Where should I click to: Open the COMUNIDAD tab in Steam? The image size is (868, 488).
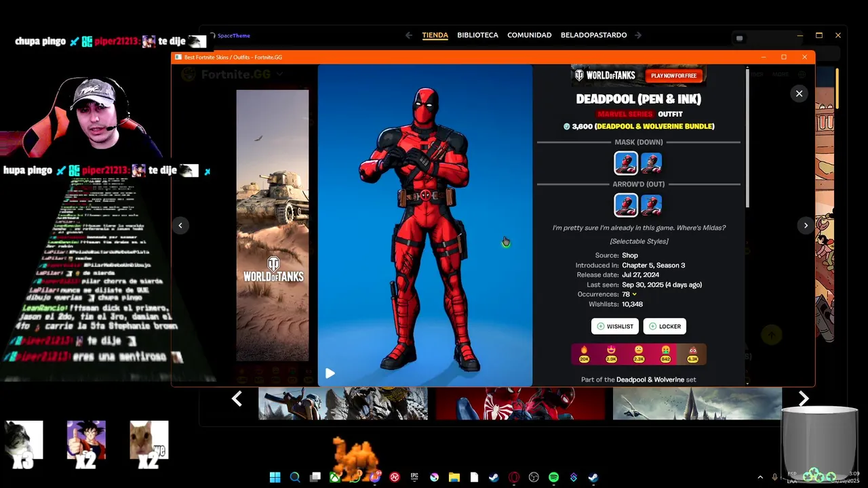point(529,35)
